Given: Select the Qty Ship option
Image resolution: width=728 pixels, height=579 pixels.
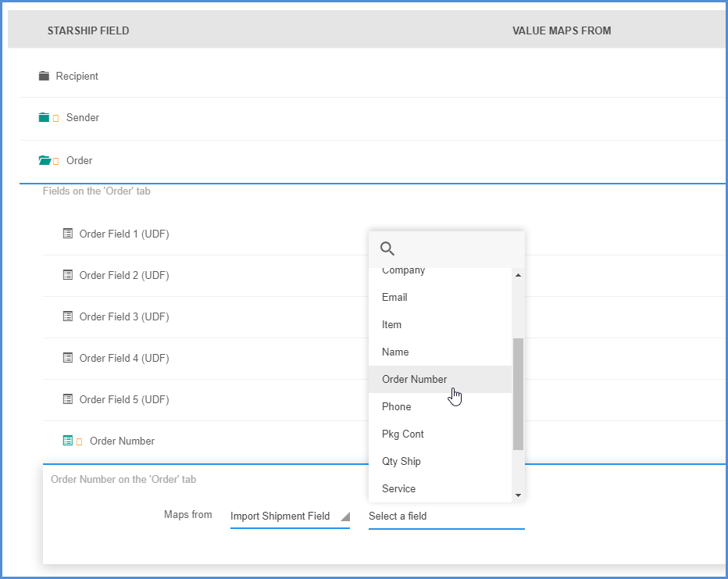Looking at the screenshot, I should coord(400,461).
